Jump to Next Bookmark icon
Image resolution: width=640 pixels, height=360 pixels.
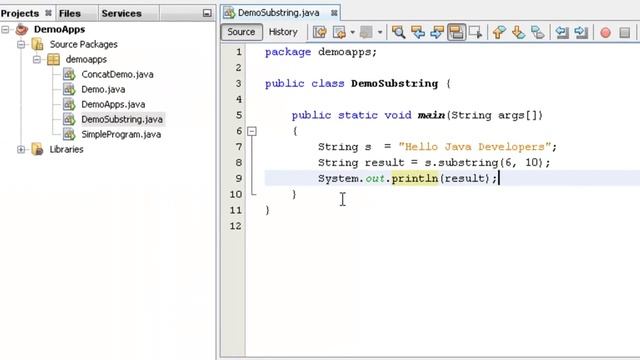(518, 32)
